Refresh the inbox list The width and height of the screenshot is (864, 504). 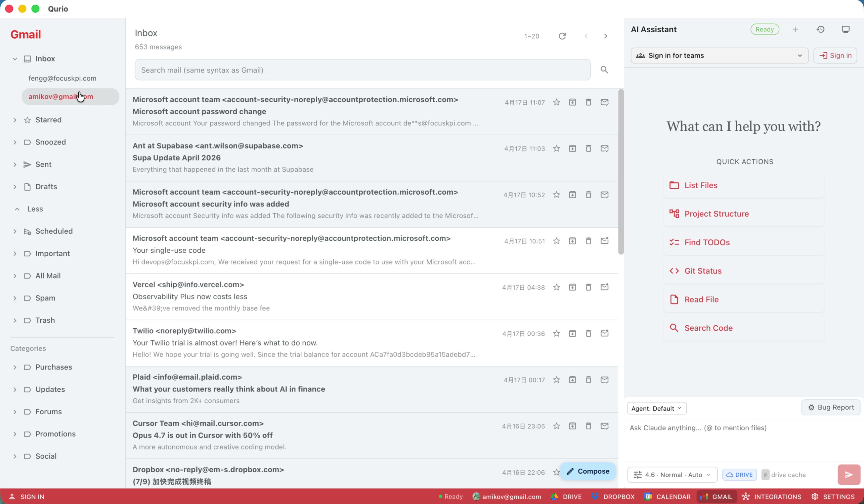coord(562,36)
